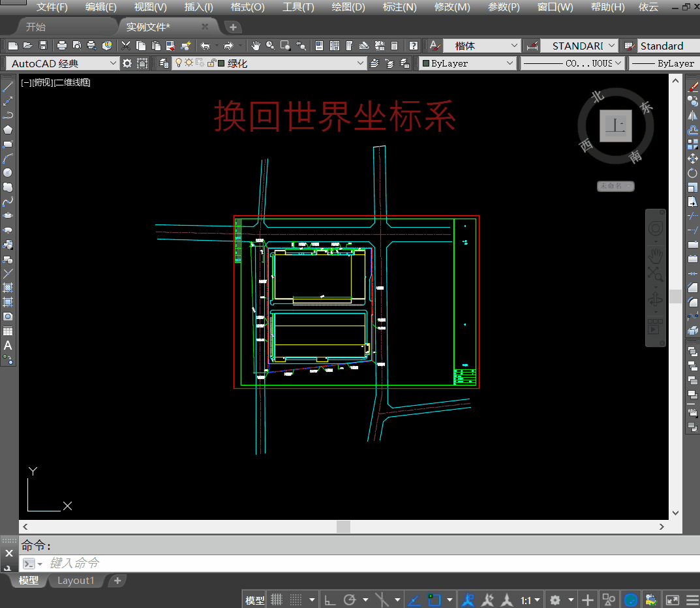Toggle layer lock padlock icon
The image size is (700, 608).
coord(211,63)
